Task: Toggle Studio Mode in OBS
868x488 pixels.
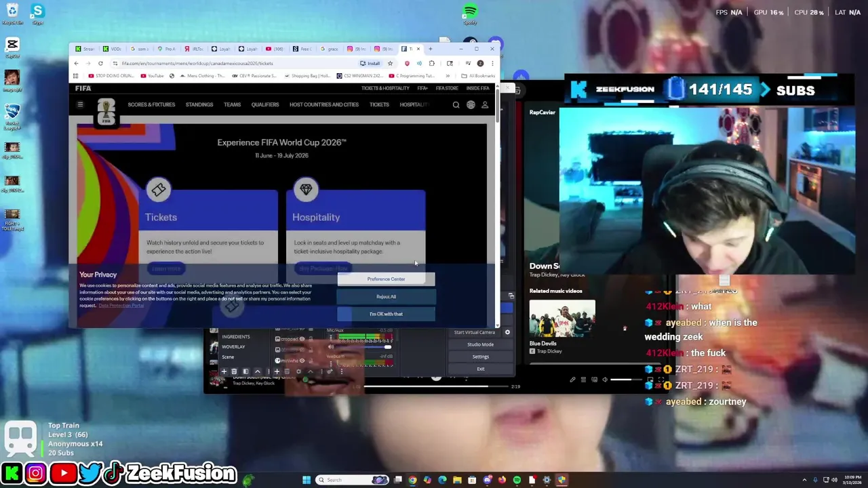Action: [480, 344]
